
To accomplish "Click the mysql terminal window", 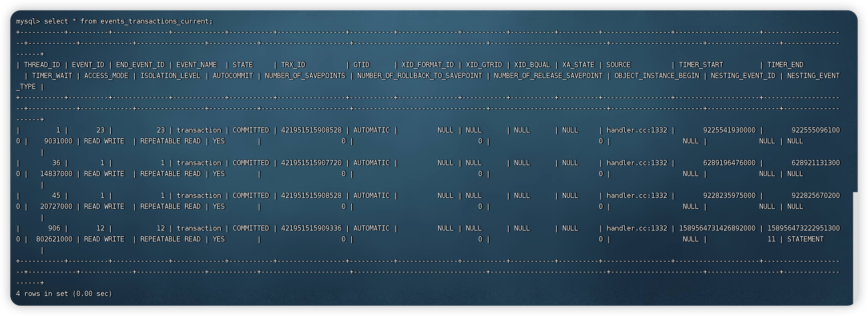I will [434, 158].
